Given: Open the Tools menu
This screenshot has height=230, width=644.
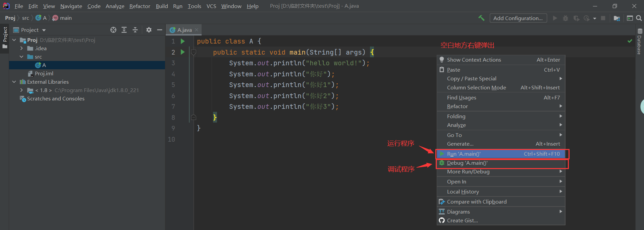Looking at the screenshot, I should coord(194,6).
